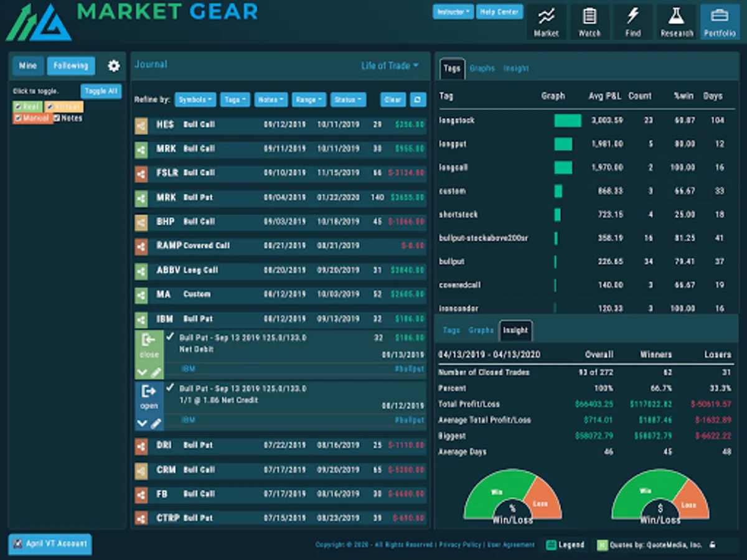747x560 pixels.
Task: Select the MRK Bull Put journal row
Action: pyautogui.click(x=280, y=198)
